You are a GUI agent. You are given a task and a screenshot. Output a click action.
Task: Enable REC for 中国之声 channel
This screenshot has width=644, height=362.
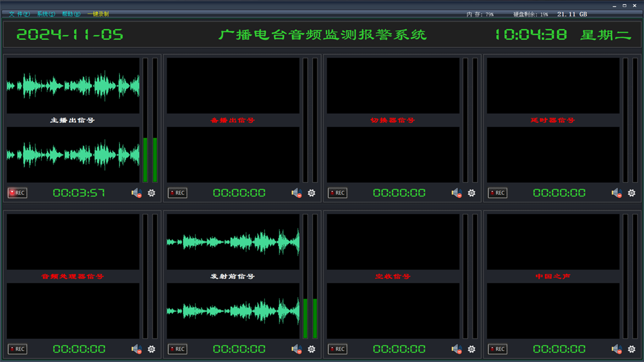tap(497, 349)
